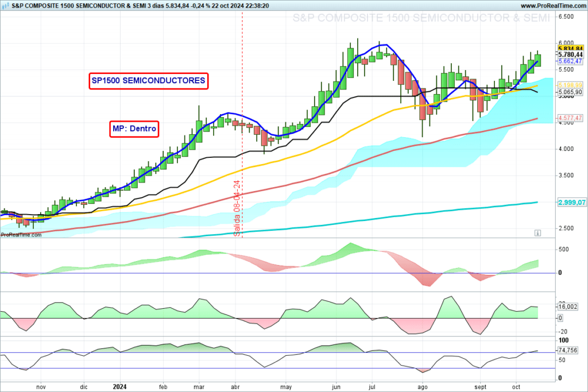
Task: Open the www.ProRealTime.com link at top right
Action: coord(548,5)
